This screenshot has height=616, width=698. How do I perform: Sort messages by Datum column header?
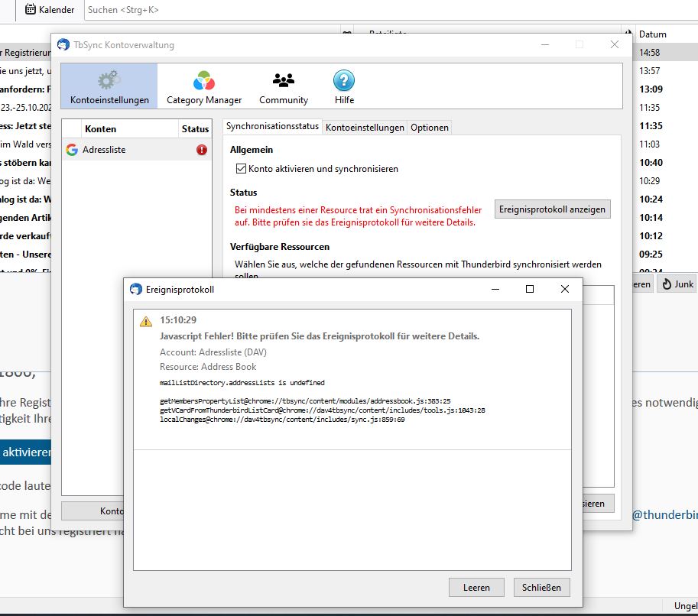pos(653,34)
